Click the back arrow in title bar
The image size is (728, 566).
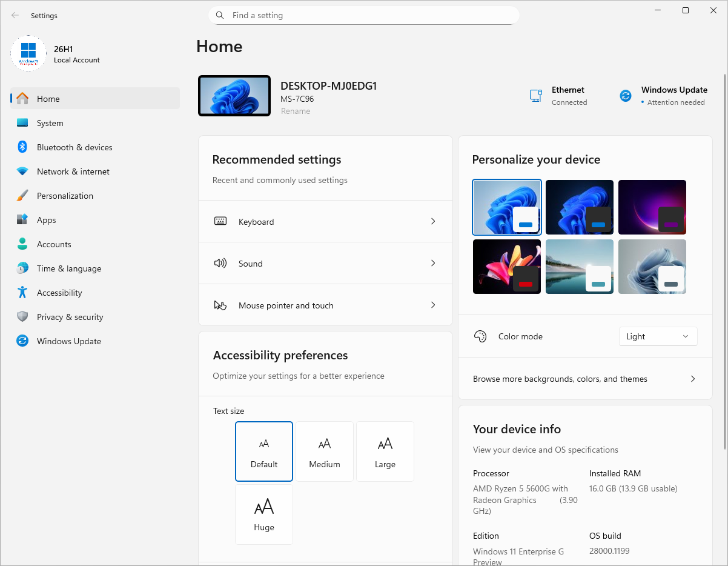click(15, 15)
